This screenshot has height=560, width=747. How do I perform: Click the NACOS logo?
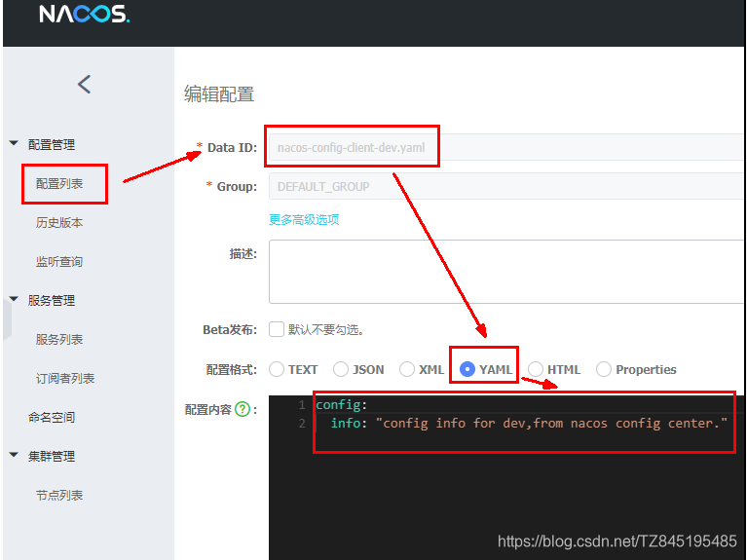pos(85,14)
